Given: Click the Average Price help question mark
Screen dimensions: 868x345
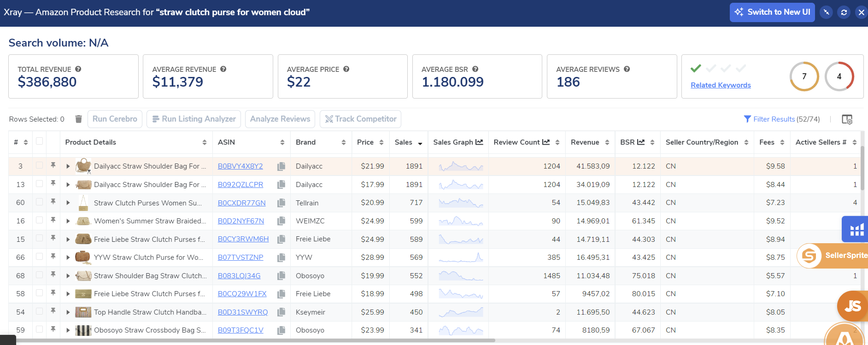Looking at the screenshot, I should (346, 69).
